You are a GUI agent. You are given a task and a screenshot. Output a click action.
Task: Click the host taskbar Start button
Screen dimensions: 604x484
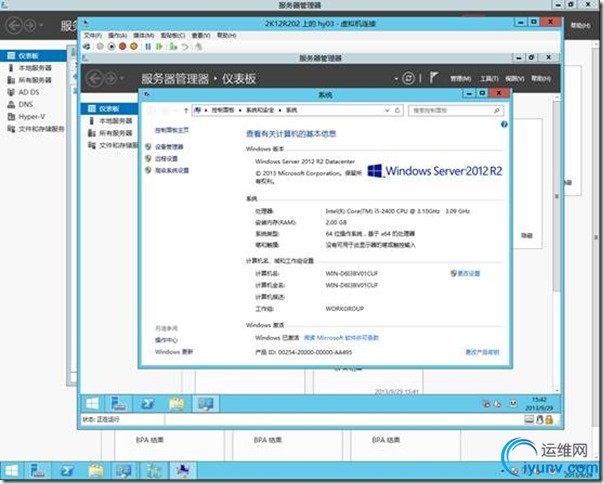tap(11, 471)
